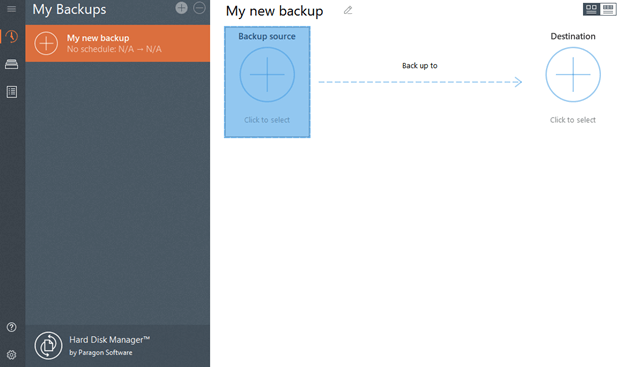
Task: Click 'Hard Disk Manager™' product name text
Action: pos(110,340)
